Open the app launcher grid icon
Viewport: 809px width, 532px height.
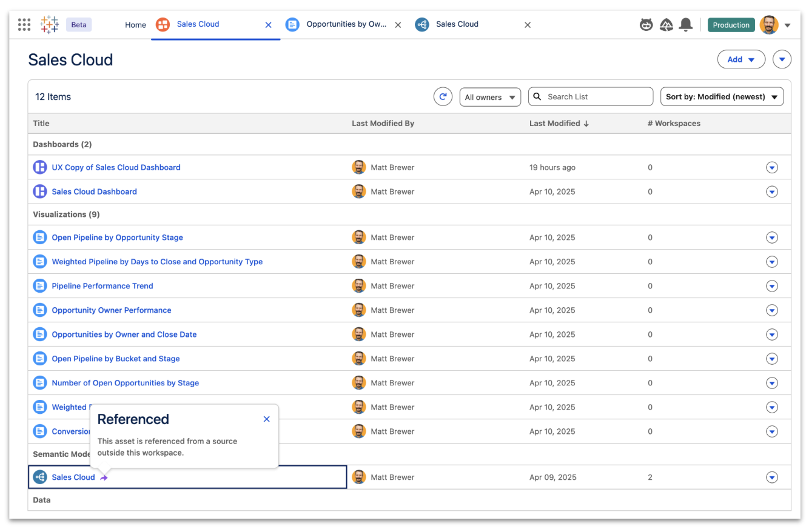[x=24, y=25]
